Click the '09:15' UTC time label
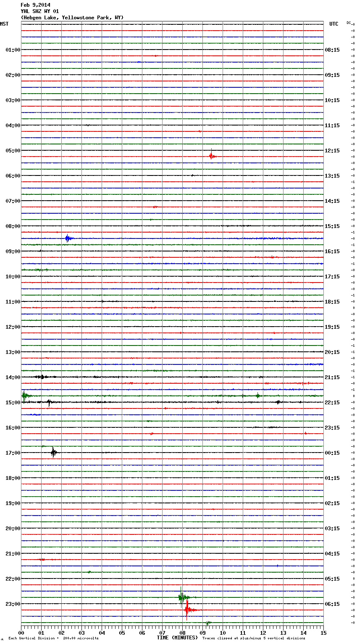 click(x=332, y=75)
